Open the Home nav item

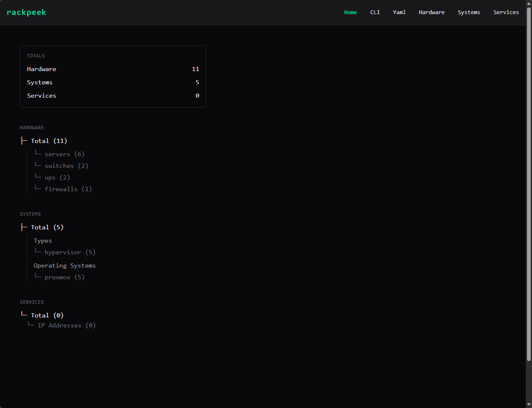click(x=350, y=12)
